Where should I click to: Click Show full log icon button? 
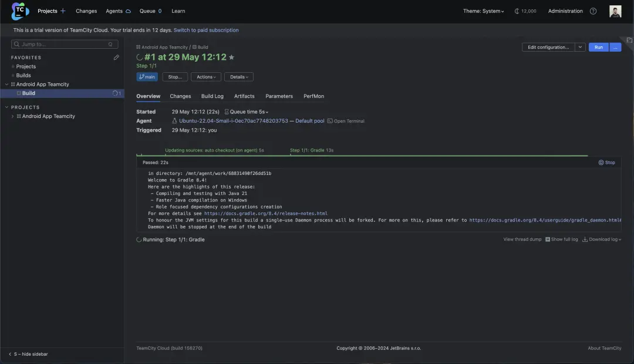562,240
